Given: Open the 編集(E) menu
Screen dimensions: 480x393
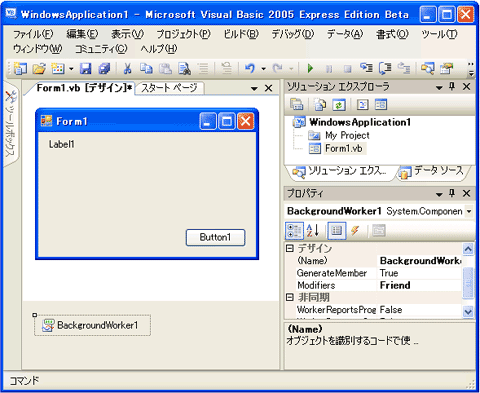Looking at the screenshot, I should pos(82,34).
